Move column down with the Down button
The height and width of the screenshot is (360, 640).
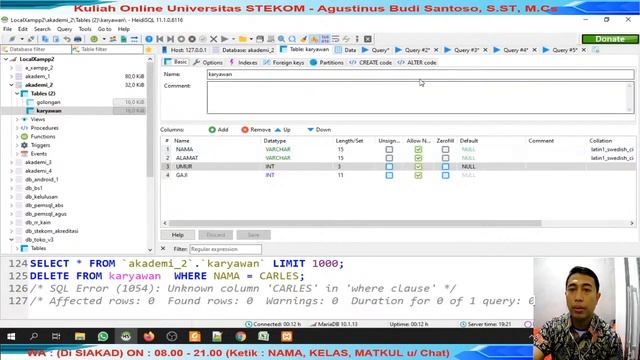319,130
